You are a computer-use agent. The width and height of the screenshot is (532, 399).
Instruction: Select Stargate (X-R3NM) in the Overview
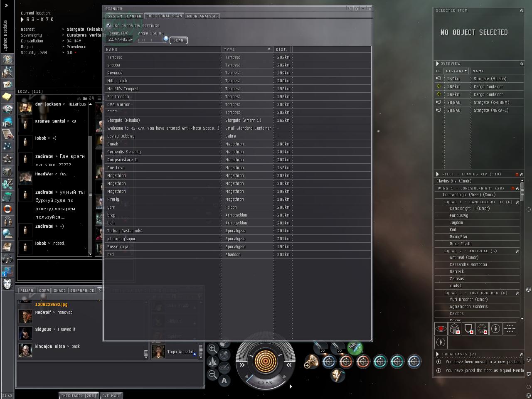479,102
